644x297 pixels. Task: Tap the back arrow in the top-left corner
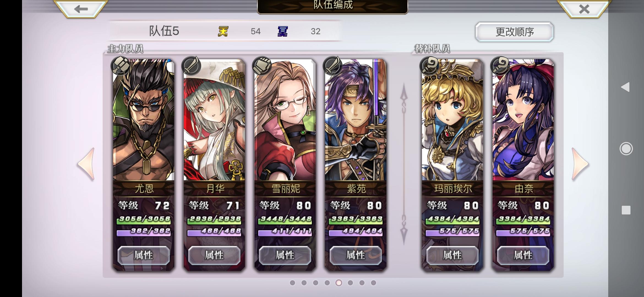coord(81,9)
